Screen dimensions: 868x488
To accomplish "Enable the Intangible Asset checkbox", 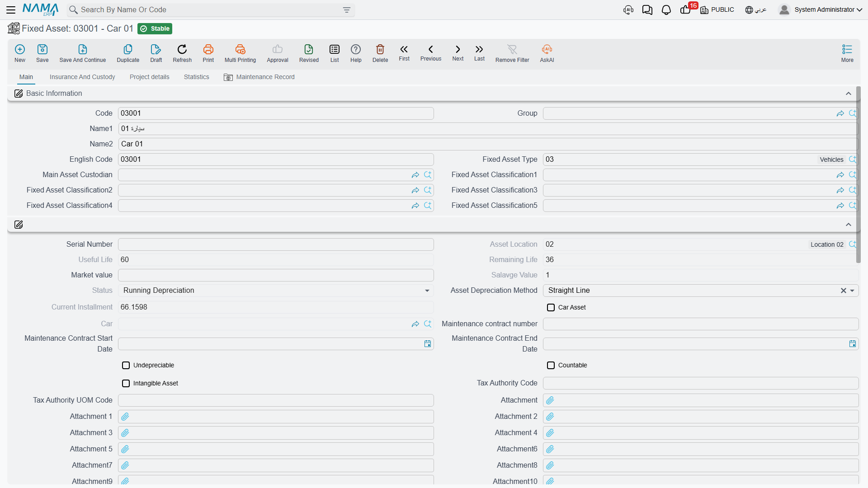I will 126,384.
